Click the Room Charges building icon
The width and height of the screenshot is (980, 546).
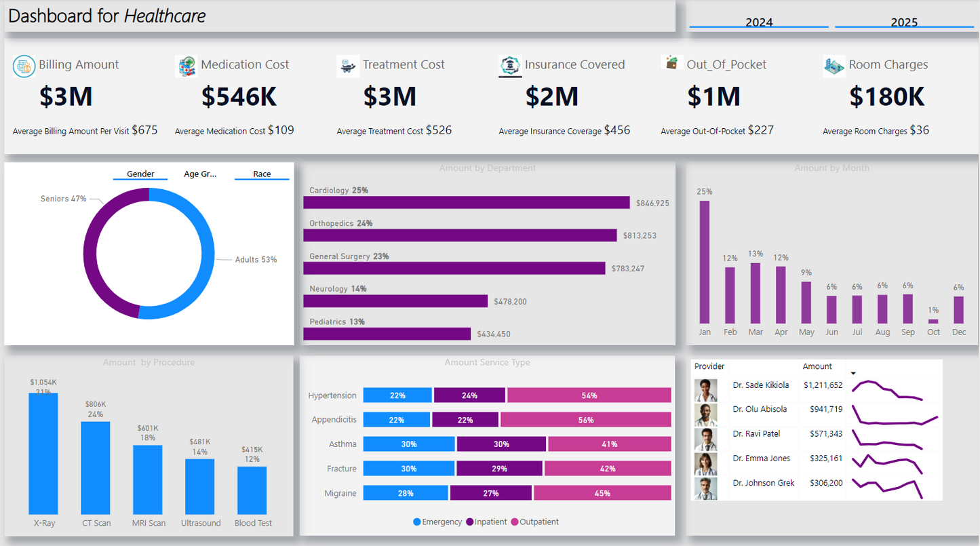coord(834,66)
